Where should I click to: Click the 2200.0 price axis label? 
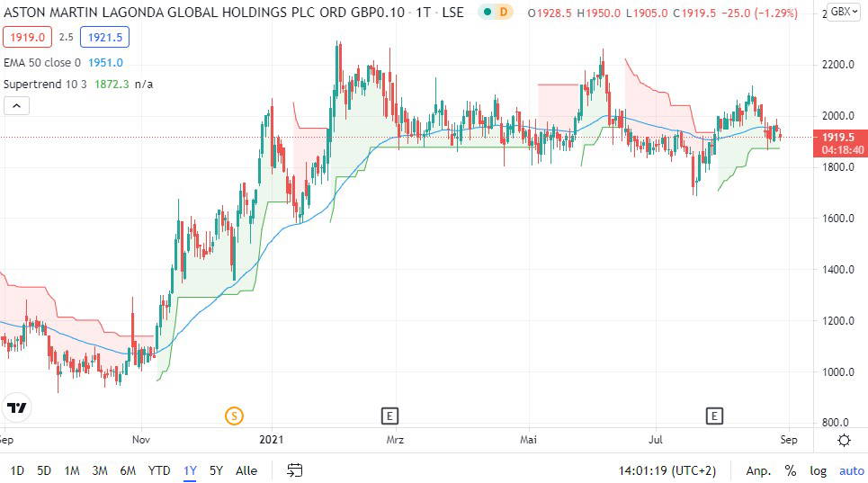click(x=838, y=64)
